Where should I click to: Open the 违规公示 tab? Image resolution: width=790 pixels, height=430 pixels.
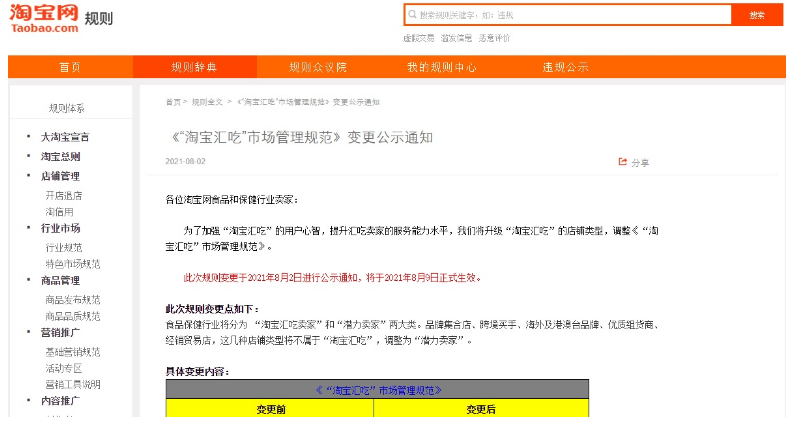[x=565, y=67]
